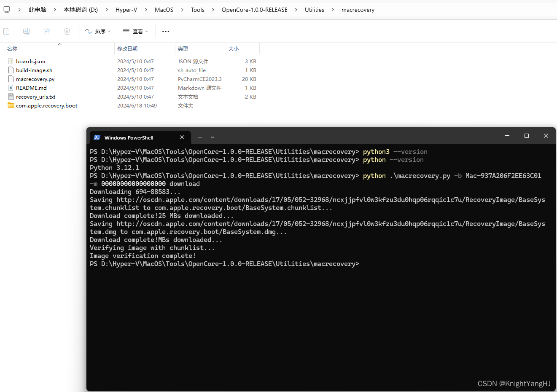Select the Rename icon
Viewport: 557px width, 392px height.
[26, 31]
